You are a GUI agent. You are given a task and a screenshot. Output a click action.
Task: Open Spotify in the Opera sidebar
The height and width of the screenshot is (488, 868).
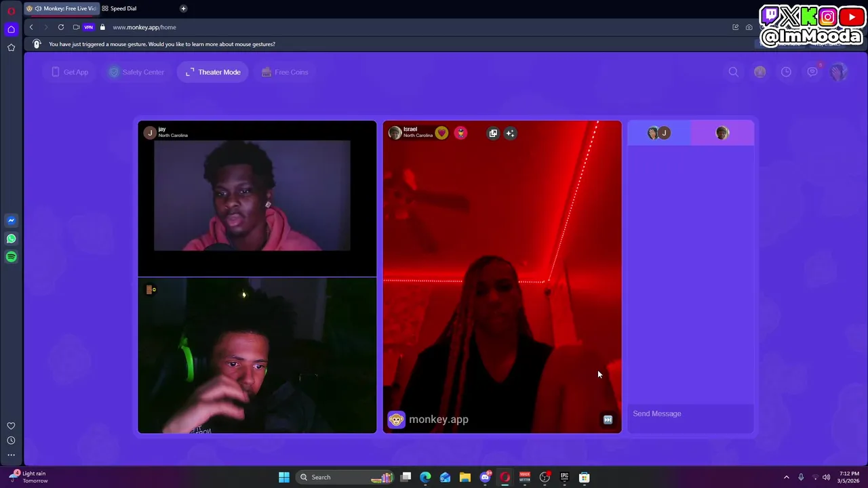[11, 257]
